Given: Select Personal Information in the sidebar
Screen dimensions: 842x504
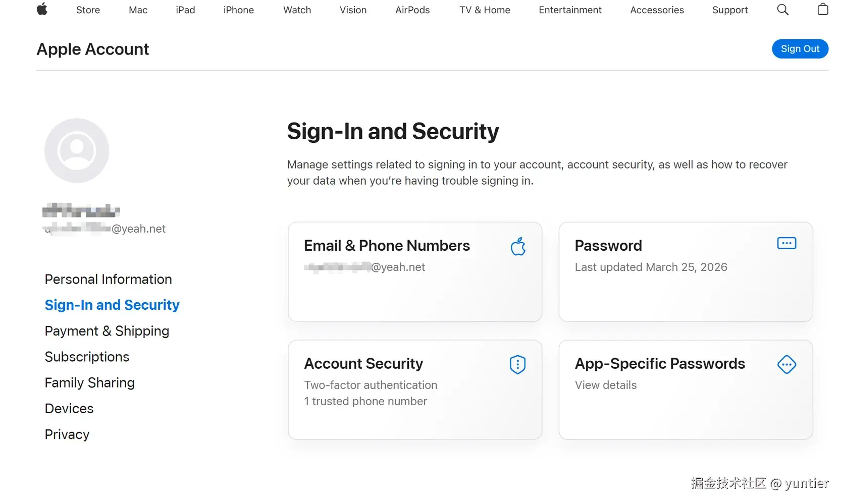Looking at the screenshot, I should [x=108, y=279].
